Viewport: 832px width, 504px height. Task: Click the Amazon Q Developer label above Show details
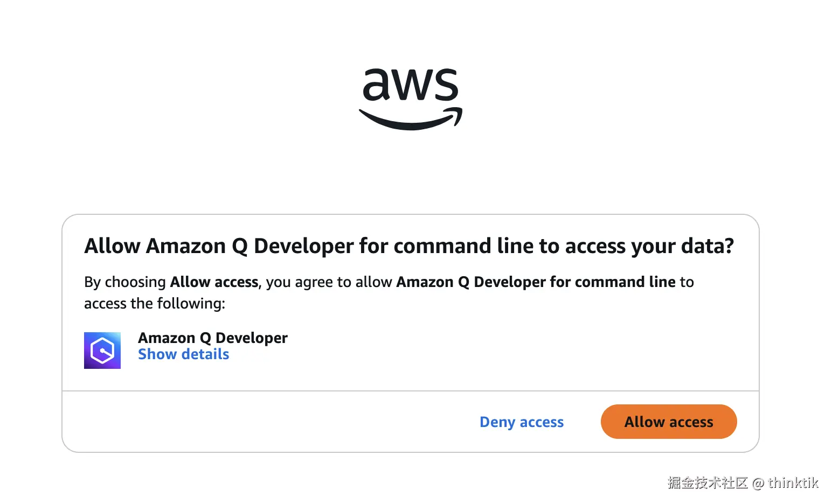point(213,338)
